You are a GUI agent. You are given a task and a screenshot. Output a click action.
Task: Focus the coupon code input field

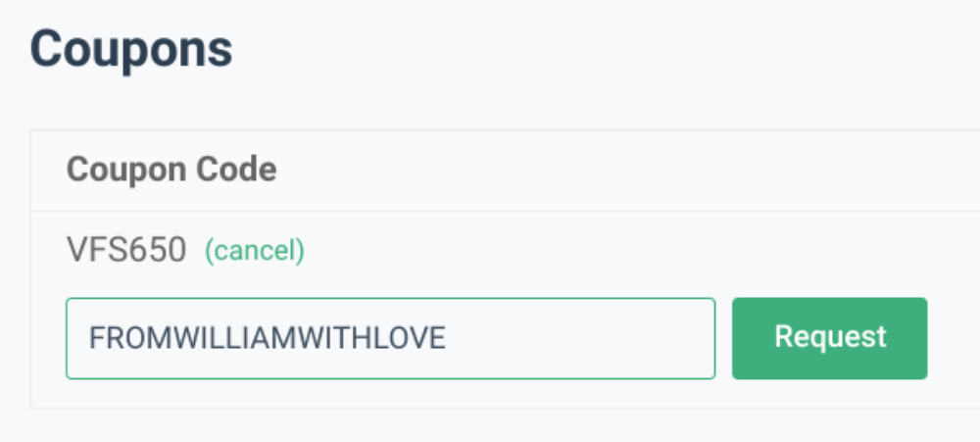click(x=390, y=338)
